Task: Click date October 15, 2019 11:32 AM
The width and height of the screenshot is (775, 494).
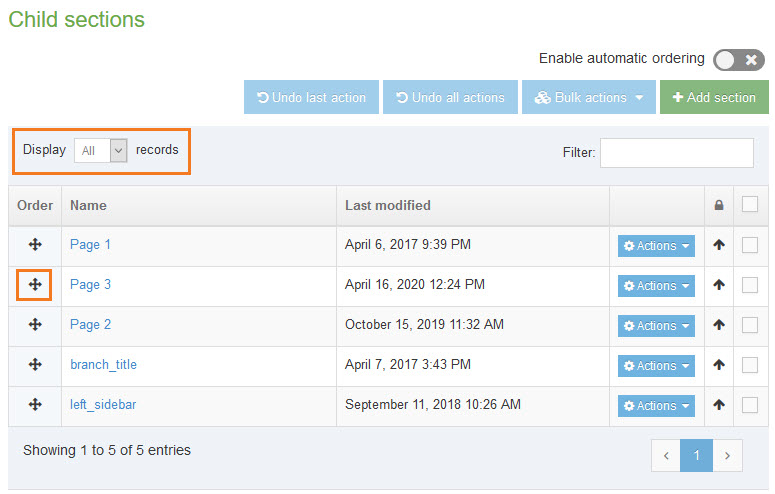Action: [424, 324]
